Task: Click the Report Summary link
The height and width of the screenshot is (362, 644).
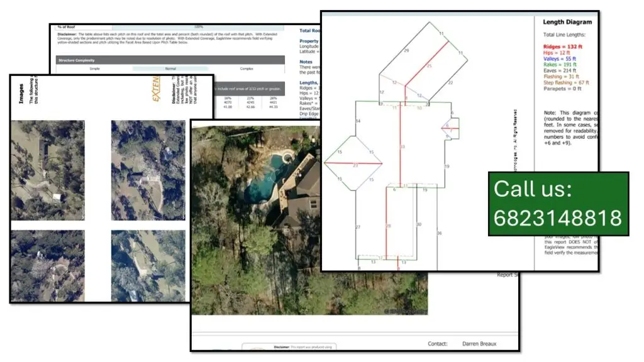Action: tap(507, 273)
